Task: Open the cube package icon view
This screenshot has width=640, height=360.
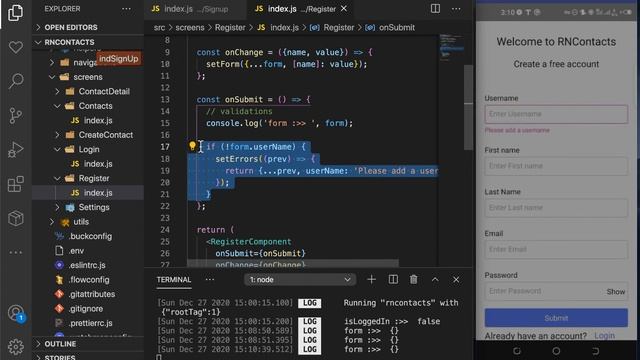Action: tap(16, 218)
